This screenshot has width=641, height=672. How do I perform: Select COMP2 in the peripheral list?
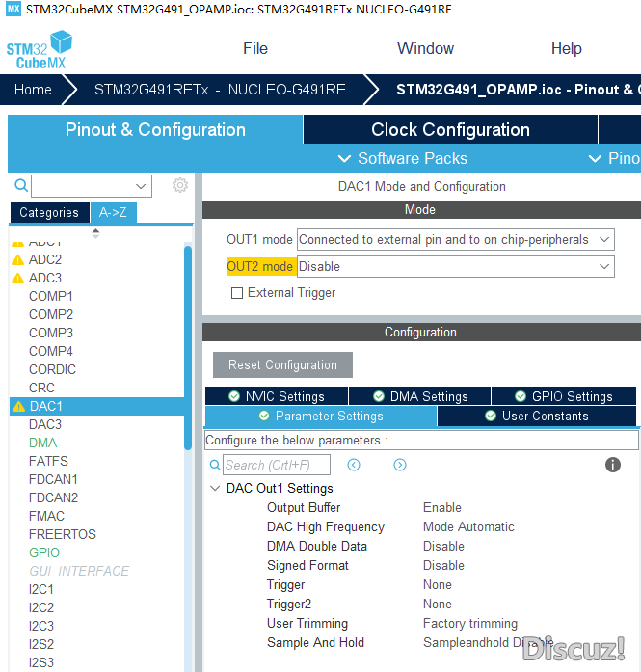click(x=51, y=315)
